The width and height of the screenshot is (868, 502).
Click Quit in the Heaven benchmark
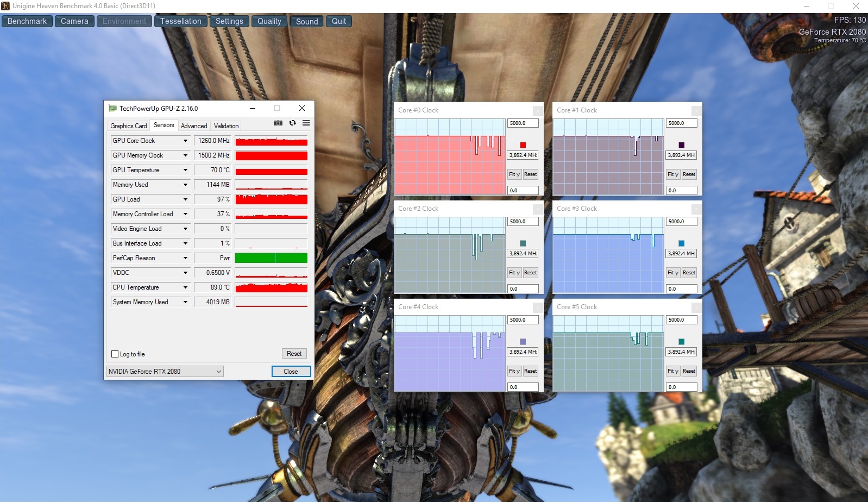click(x=339, y=21)
